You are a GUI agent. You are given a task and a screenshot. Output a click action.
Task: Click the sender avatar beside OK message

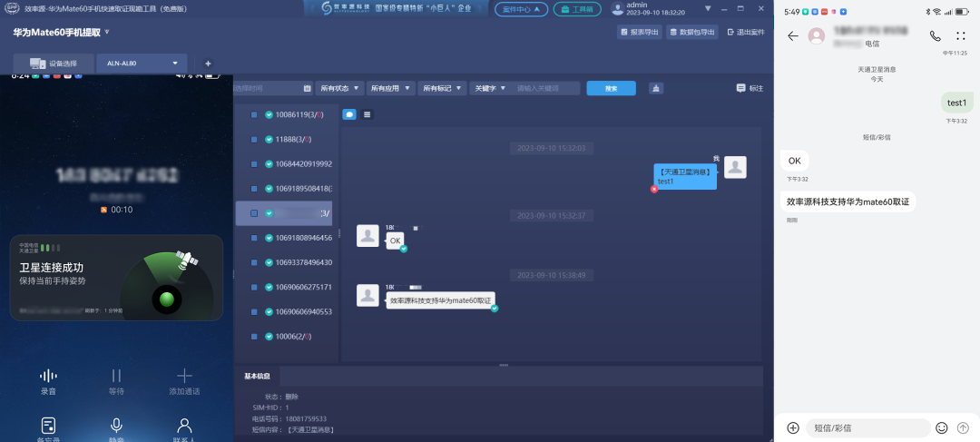point(367,236)
